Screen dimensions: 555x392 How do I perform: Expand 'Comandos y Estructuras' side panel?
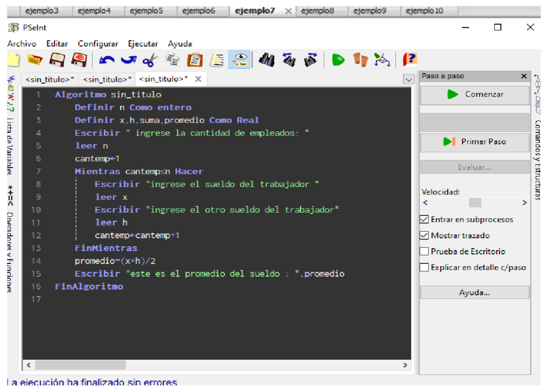[537, 159]
